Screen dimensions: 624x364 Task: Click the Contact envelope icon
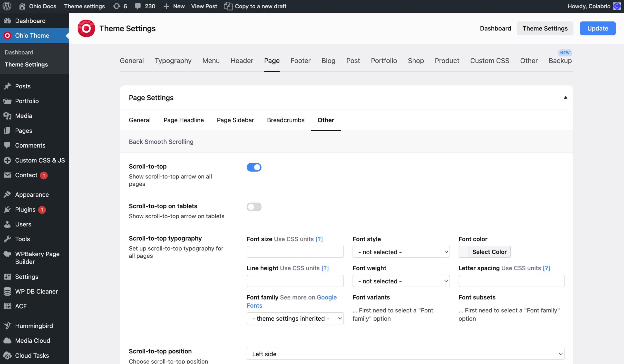tap(7, 175)
